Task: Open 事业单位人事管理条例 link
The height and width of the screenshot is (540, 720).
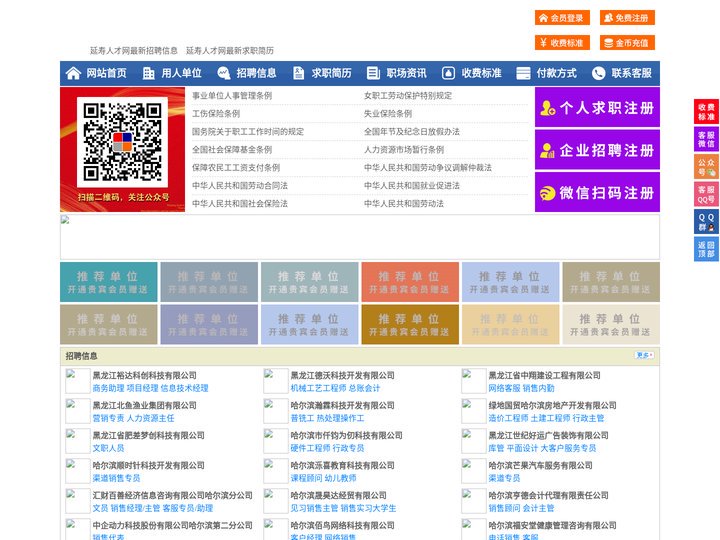Action: [x=232, y=96]
